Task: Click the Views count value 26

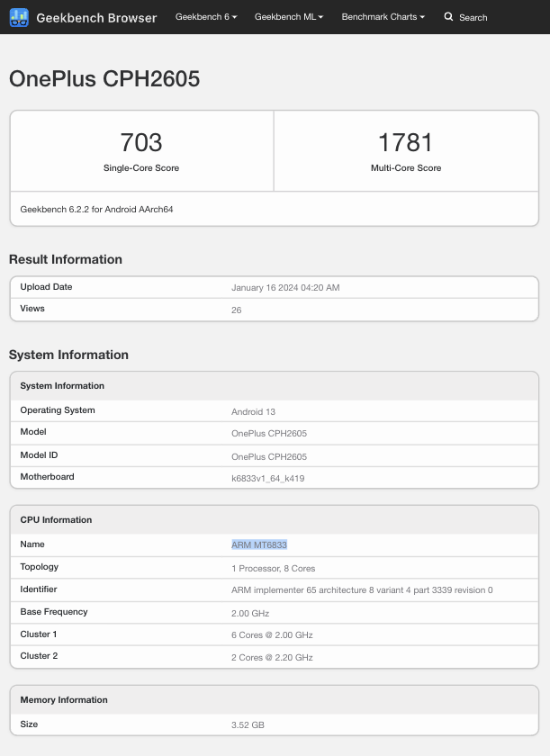Action: point(237,310)
